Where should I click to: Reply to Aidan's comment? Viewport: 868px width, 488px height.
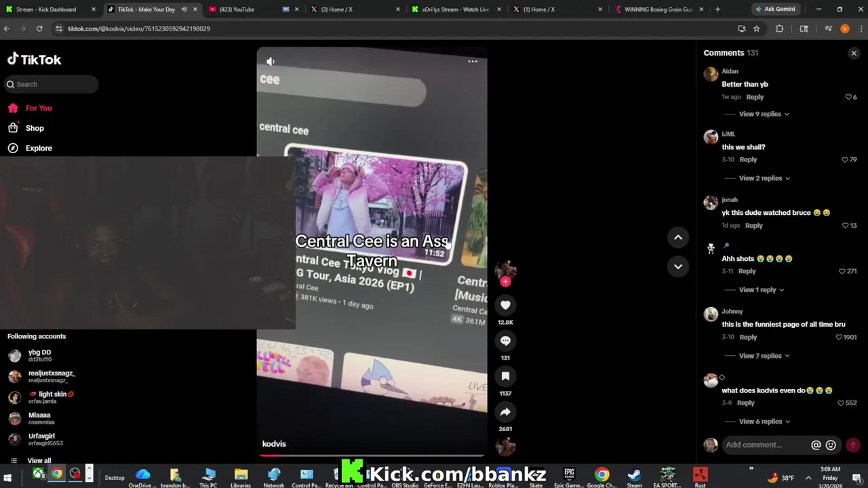point(755,97)
